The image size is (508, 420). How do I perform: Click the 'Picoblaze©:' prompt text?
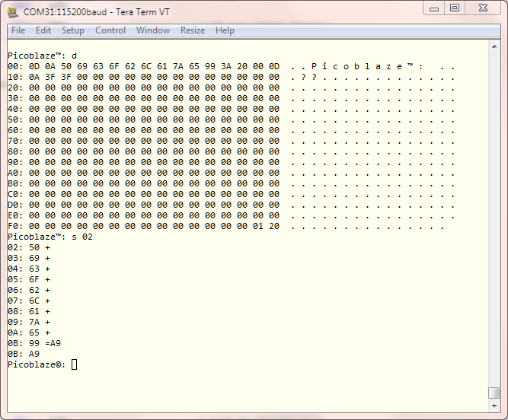(37, 364)
